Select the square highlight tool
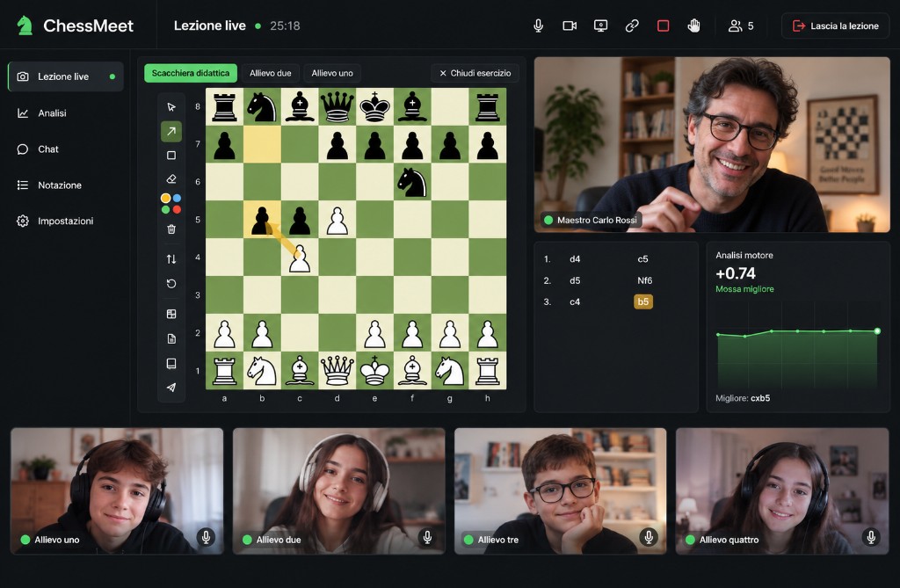 tap(171, 156)
